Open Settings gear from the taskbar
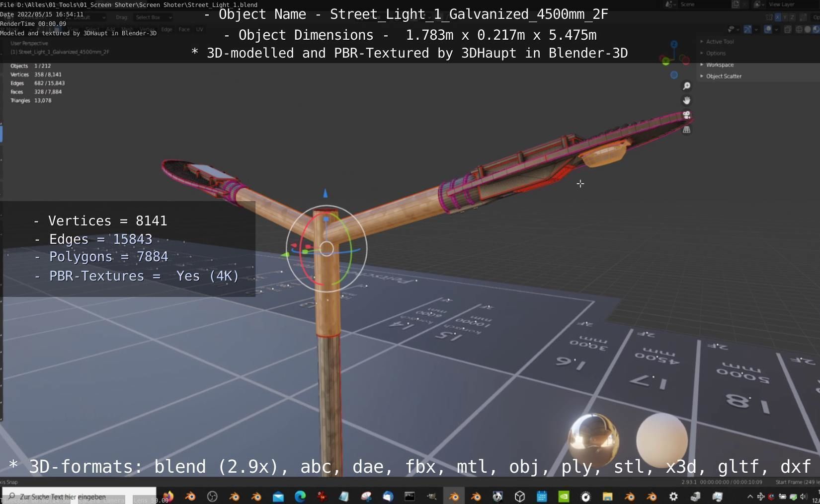 point(673,496)
